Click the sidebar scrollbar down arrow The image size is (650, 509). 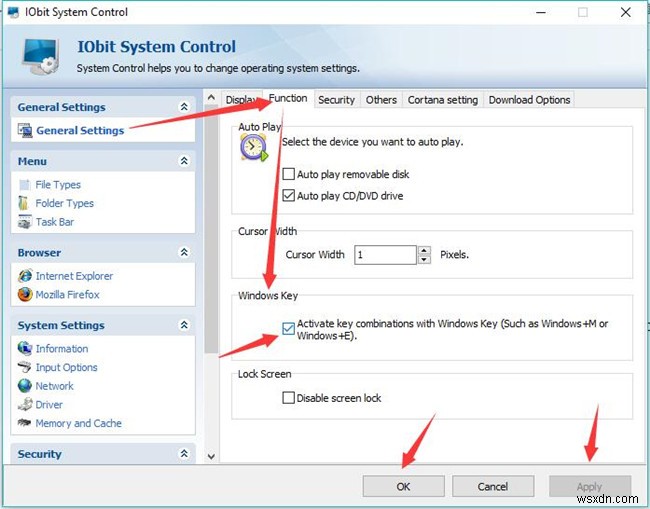coord(211,456)
